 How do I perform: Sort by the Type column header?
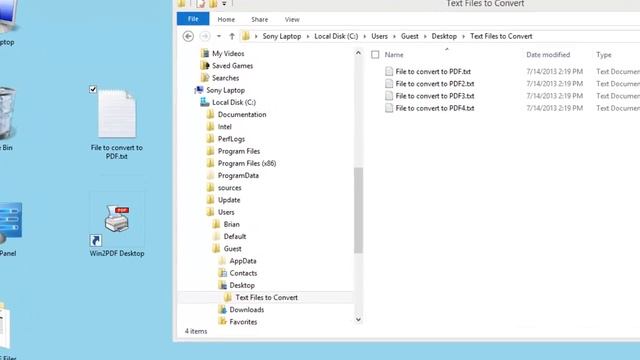[604, 55]
